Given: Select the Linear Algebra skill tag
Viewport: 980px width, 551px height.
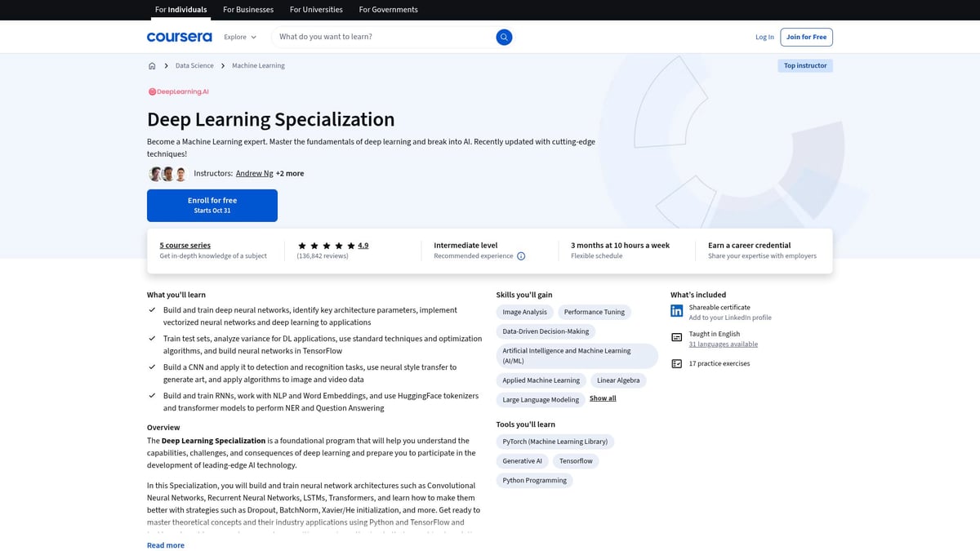Looking at the screenshot, I should 618,380.
